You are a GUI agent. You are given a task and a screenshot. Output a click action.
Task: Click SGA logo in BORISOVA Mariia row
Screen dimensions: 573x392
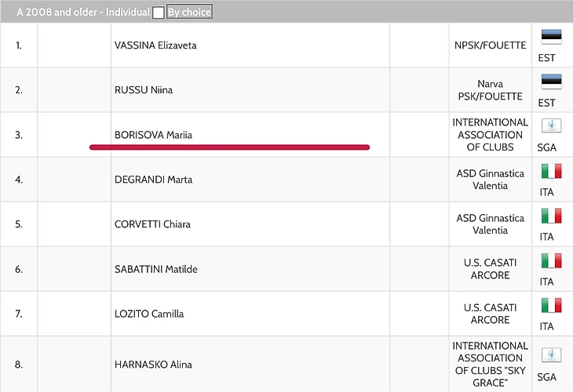click(552, 126)
